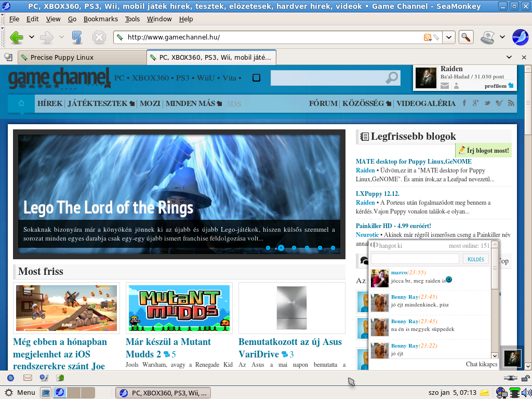Open the VIDEOGALÉRIA section
The height and width of the screenshot is (399, 532).
[x=426, y=103]
